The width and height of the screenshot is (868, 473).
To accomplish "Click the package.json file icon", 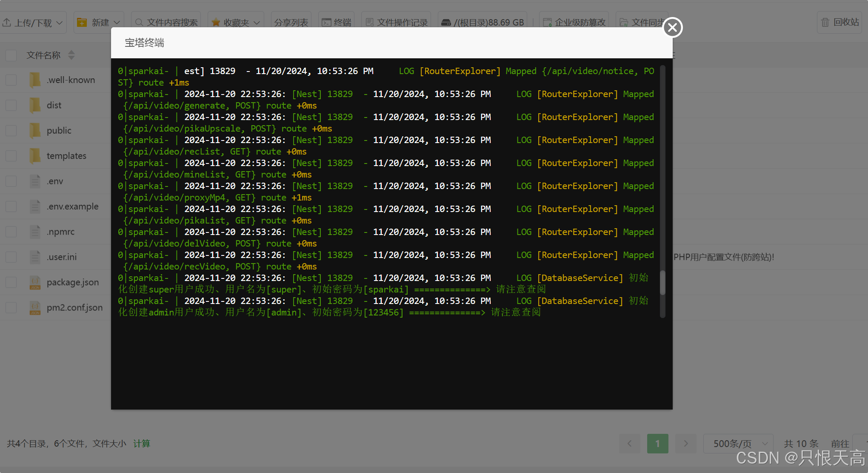I will [x=35, y=282].
